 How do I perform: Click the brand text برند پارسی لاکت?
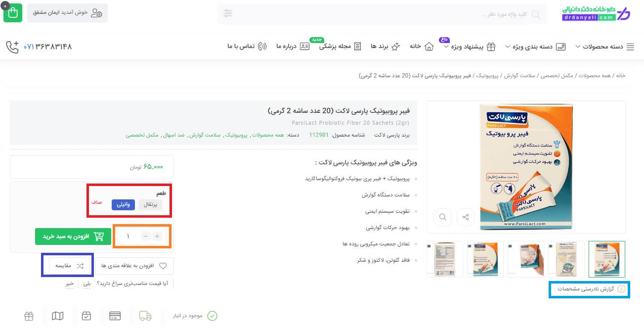392,135
